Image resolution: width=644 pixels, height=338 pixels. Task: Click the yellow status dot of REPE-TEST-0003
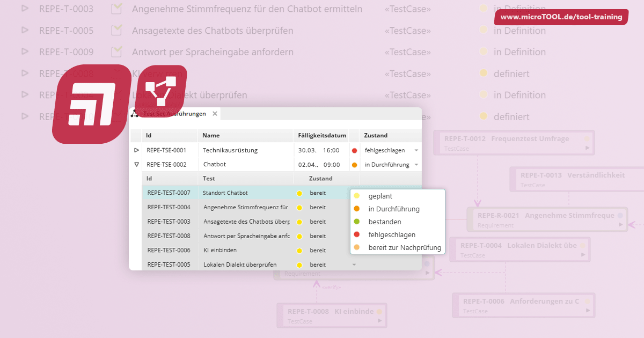299,222
